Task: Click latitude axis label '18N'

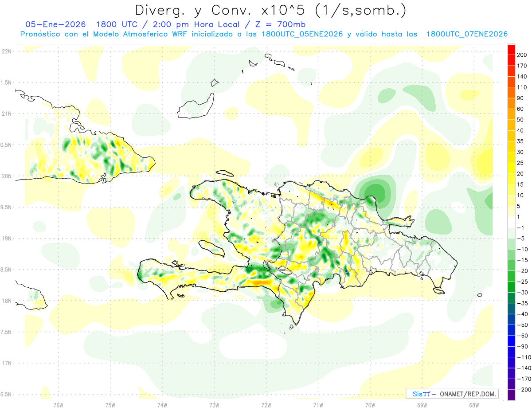Action: [6, 301]
